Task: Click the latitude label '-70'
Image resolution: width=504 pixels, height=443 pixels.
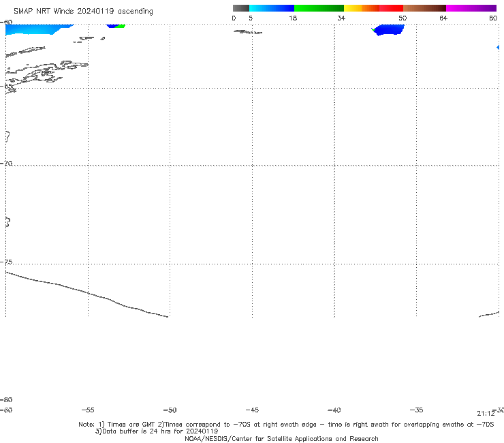Action: (6, 164)
